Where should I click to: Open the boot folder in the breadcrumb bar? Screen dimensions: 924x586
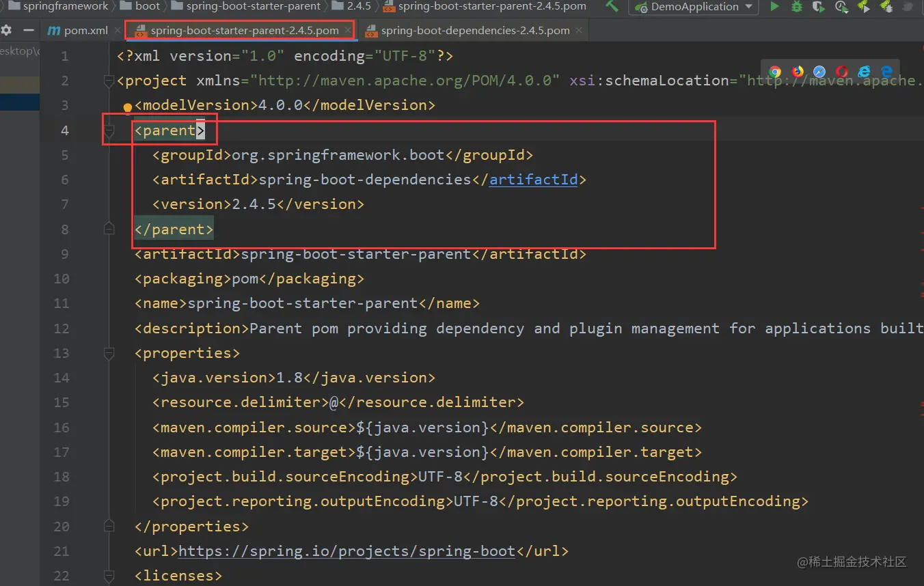click(x=141, y=7)
